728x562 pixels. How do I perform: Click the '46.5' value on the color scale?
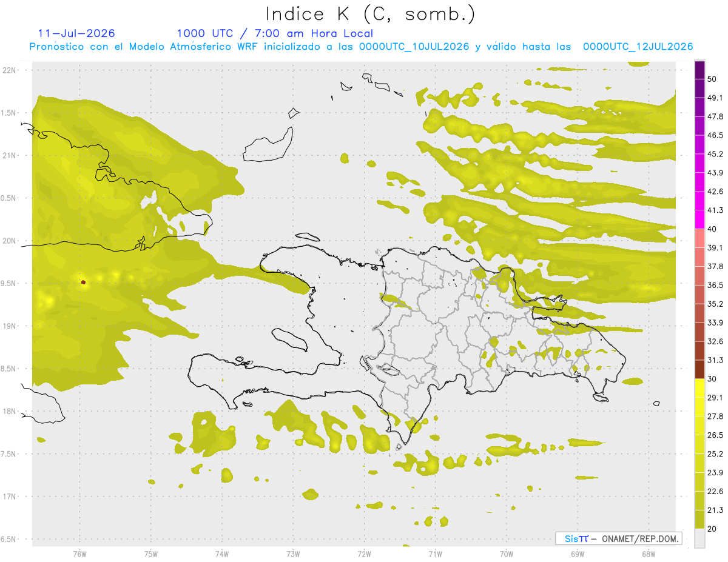point(716,135)
